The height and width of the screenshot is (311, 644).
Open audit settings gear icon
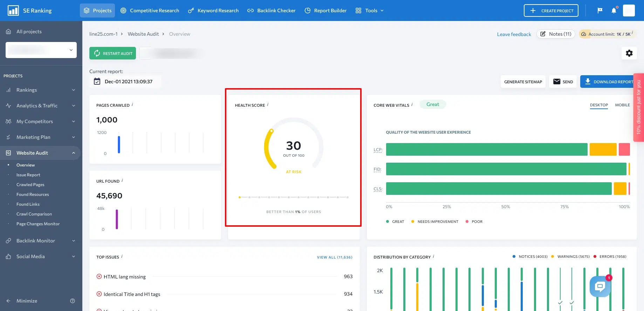tap(629, 53)
